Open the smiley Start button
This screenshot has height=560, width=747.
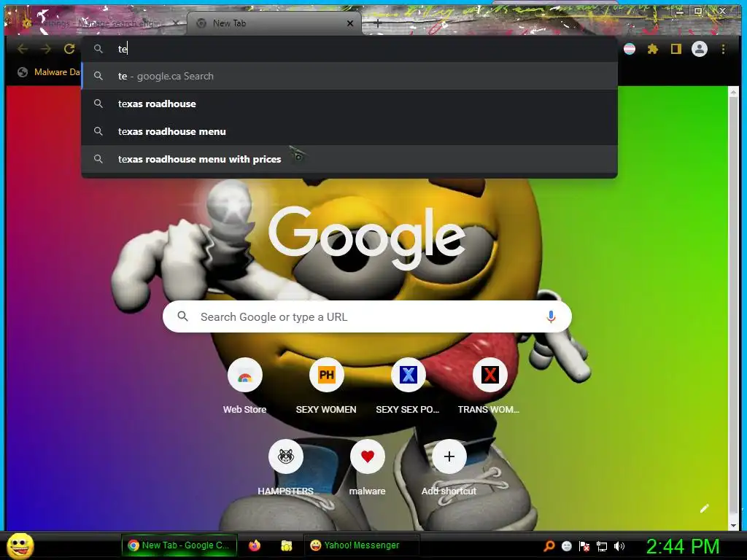[x=20, y=545]
